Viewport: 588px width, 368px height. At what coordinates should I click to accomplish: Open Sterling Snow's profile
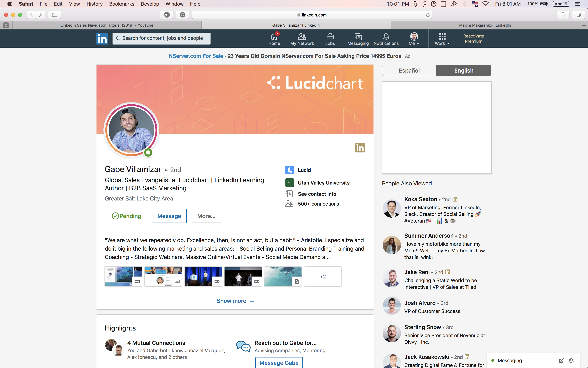422,327
